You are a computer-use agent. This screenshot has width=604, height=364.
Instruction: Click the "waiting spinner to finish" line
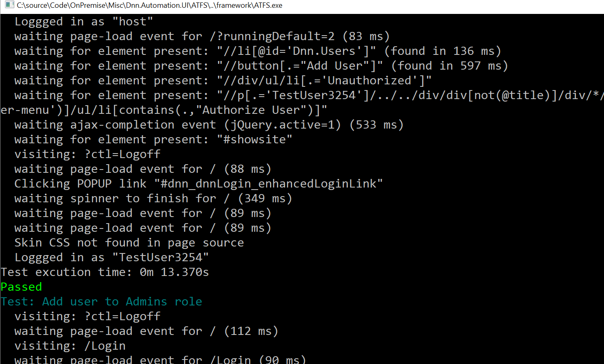click(x=153, y=198)
